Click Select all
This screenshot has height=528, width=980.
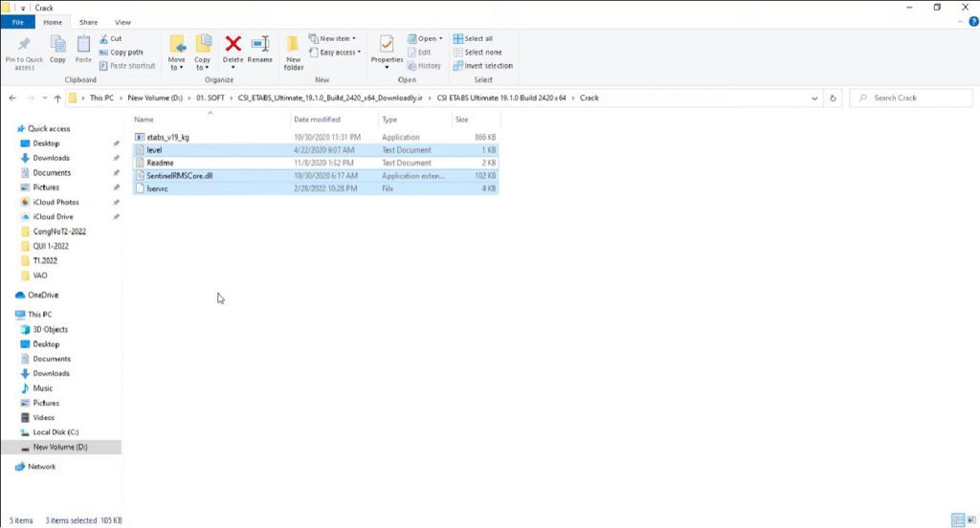473,39
